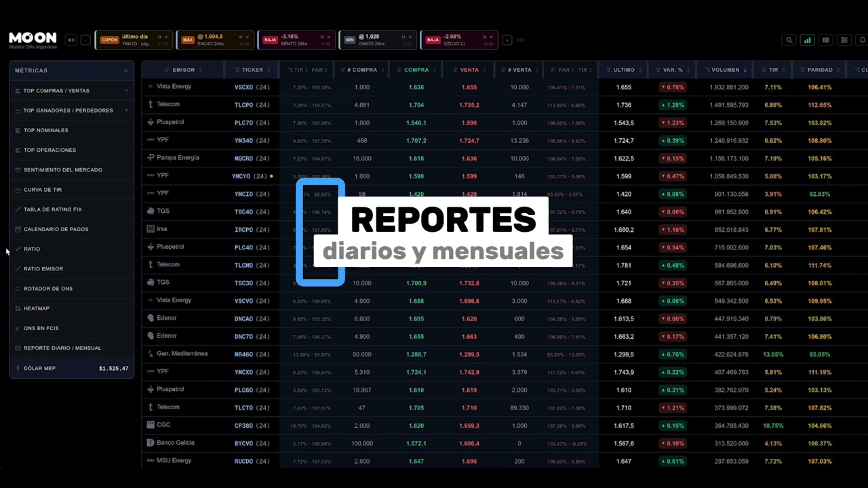Click +1.28% variation badge for TLCPO

(x=673, y=105)
